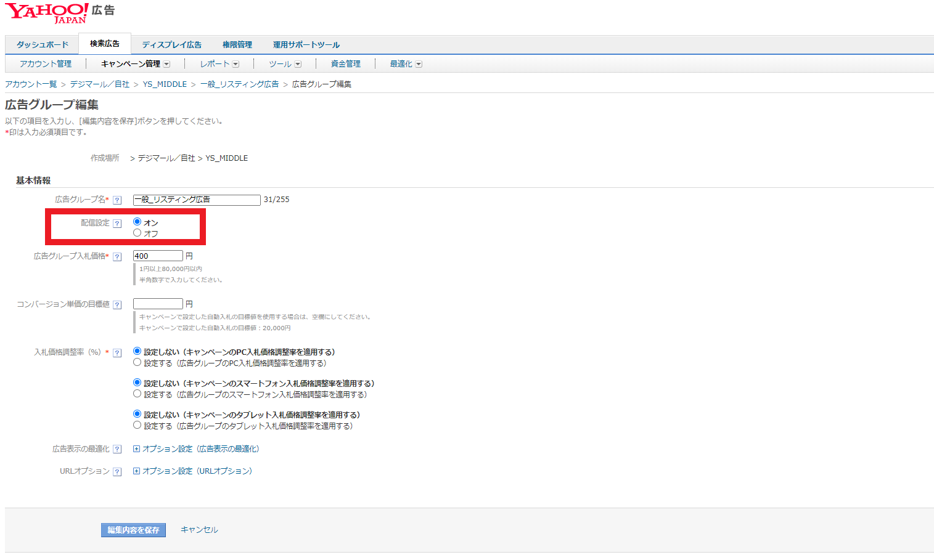Open 資金管理 in the sub menu
The image size is (934, 560).
pos(346,64)
